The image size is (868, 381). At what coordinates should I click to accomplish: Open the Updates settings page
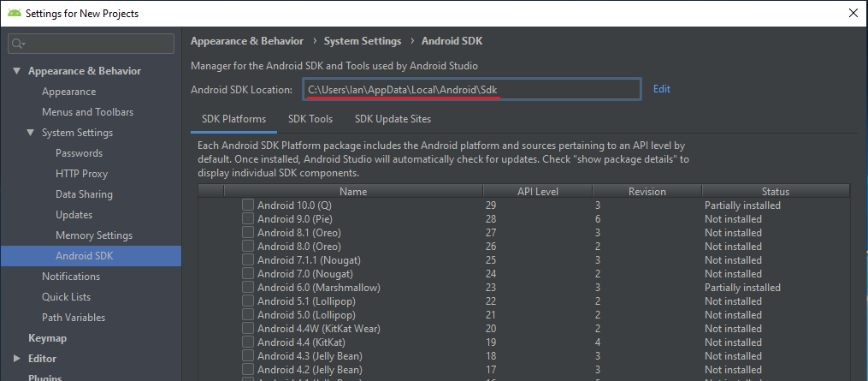point(74,215)
